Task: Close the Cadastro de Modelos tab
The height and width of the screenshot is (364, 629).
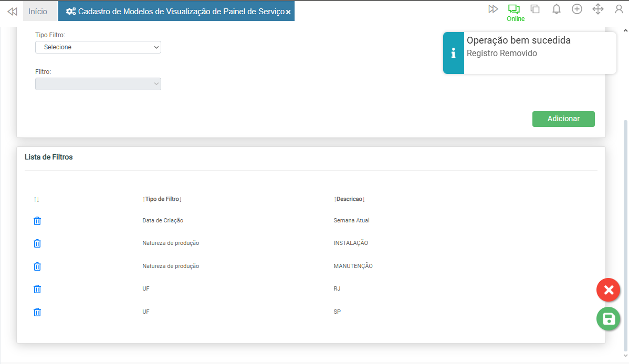Action: 288,12
